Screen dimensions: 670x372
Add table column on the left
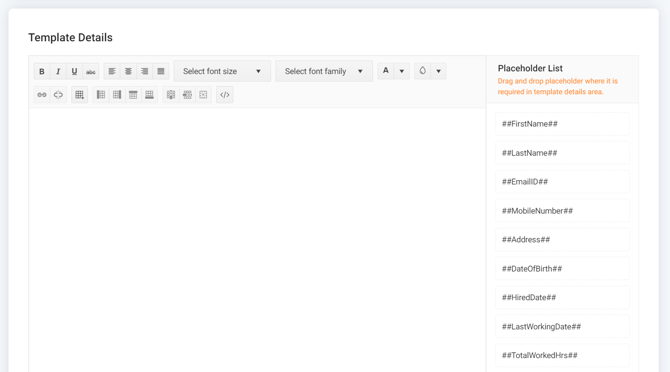(101, 95)
